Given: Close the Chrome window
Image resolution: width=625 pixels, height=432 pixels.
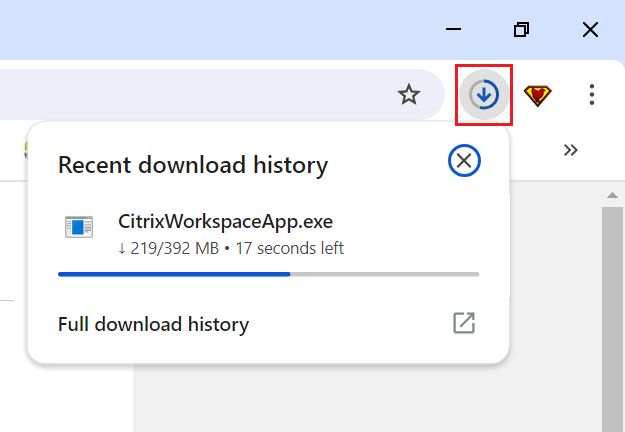Looking at the screenshot, I should 590,29.
